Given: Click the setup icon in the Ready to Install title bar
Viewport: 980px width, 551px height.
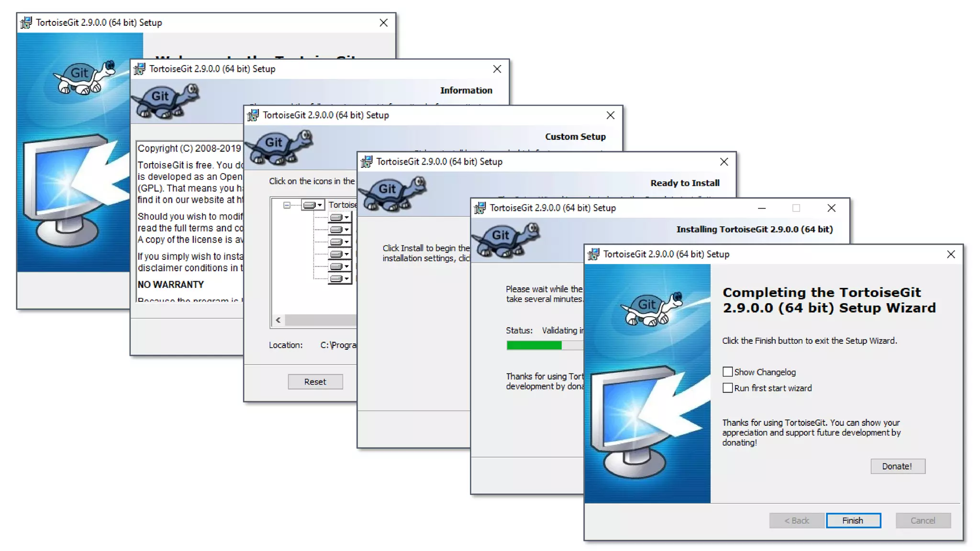Looking at the screenshot, I should [x=367, y=162].
